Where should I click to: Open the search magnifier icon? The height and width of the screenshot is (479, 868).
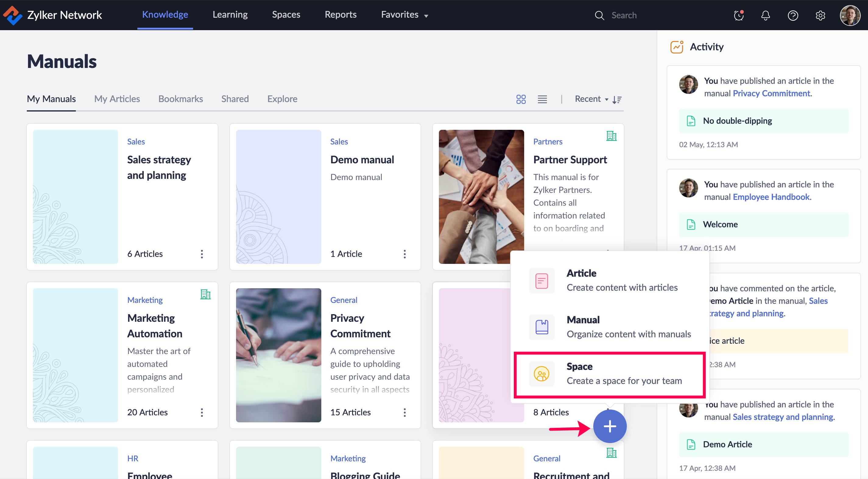coord(599,15)
